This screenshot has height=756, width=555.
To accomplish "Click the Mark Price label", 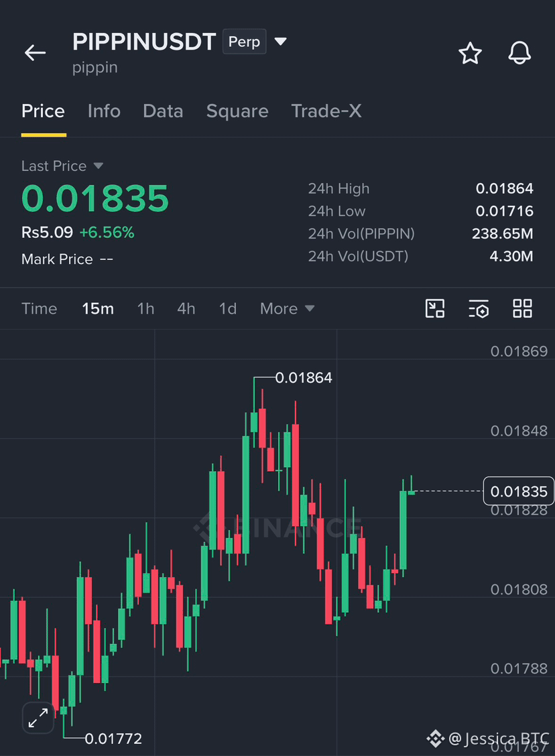I will [57, 259].
